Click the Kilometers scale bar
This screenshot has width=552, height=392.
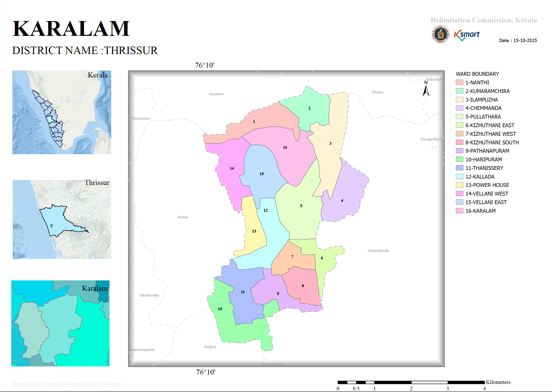[411, 382]
